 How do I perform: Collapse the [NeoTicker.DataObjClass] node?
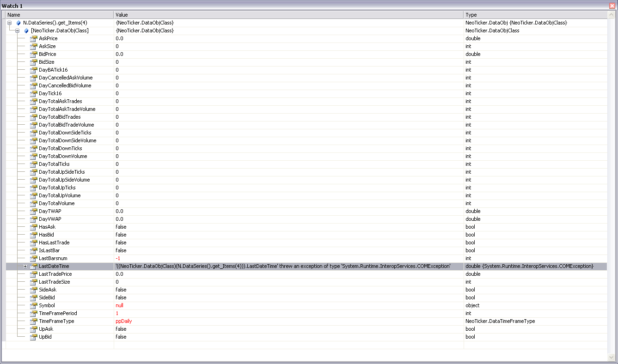[17, 30]
